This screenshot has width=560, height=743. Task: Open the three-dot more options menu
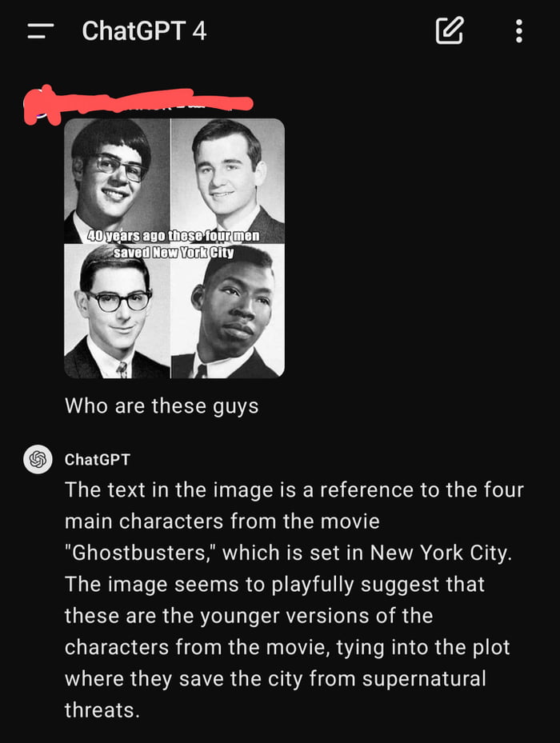pos(519,31)
